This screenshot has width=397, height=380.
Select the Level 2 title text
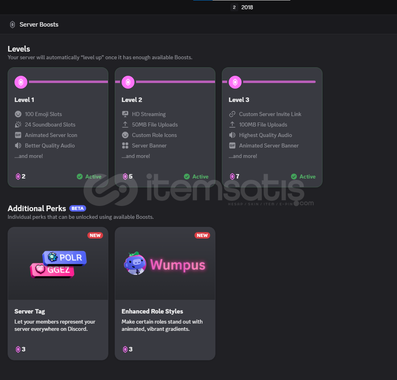point(132,100)
